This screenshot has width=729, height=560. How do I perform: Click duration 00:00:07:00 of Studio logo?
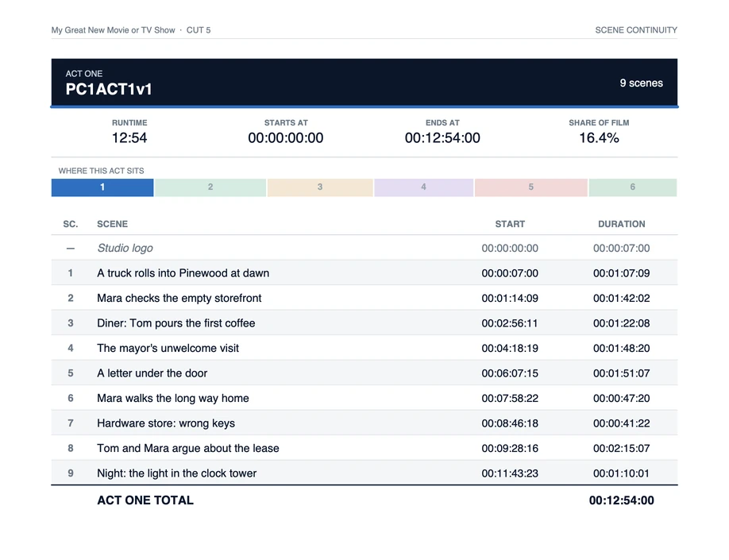(622, 249)
